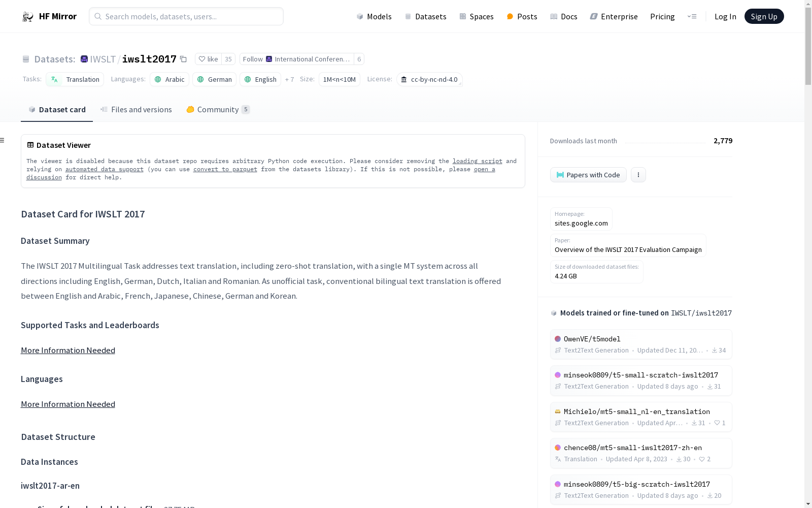Open minseok0809/t5-big-scratch-iwslt2017 model card

click(641, 490)
